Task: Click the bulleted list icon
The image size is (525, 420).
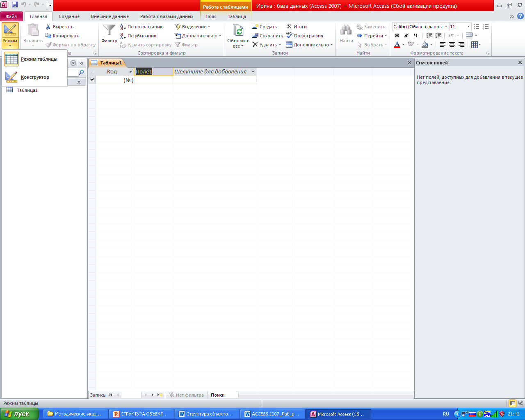Action: click(x=476, y=27)
